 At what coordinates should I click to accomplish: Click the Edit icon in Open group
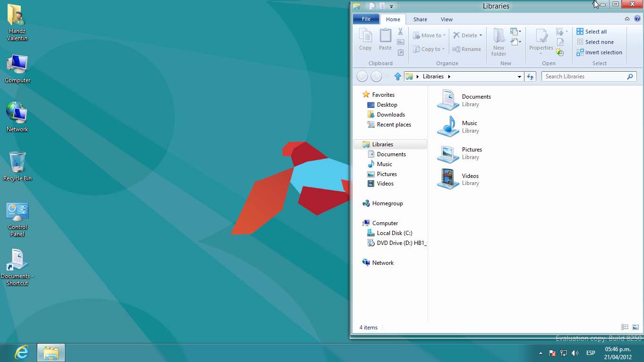click(560, 42)
